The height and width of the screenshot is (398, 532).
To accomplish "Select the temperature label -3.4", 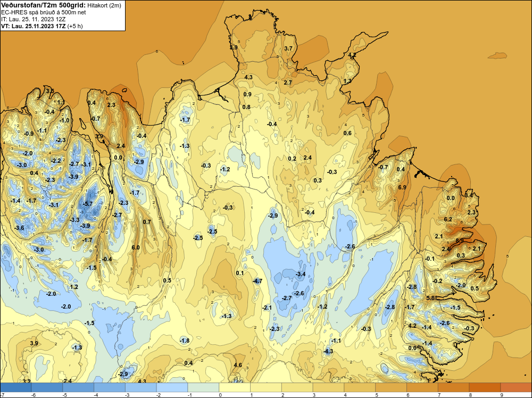I will coord(300,274).
